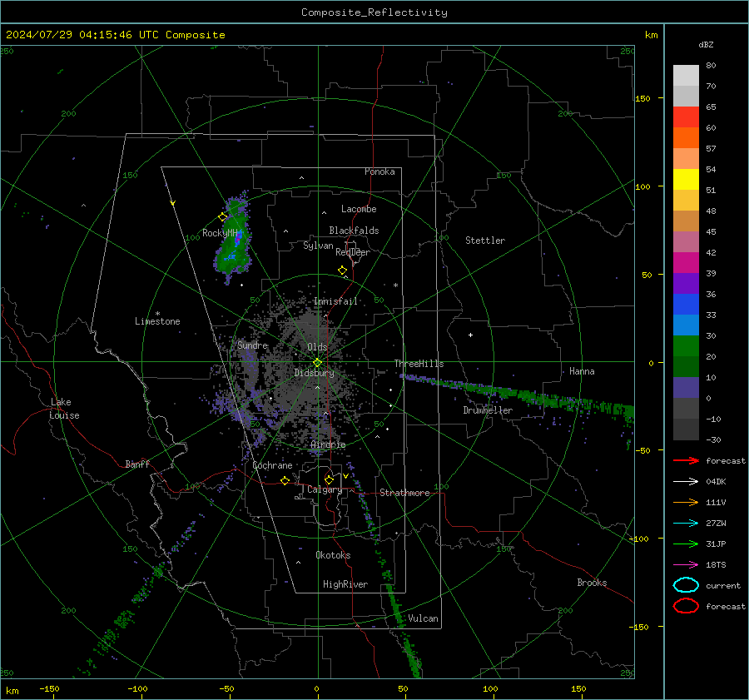Select the lightest gray 70–80 dBZ swatch

coord(686,76)
